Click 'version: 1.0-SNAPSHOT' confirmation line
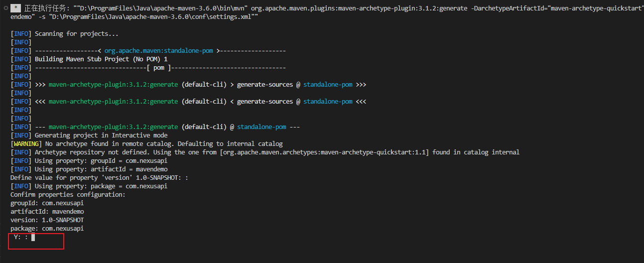Image resolution: width=644 pixels, height=263 pixels. 47,220
